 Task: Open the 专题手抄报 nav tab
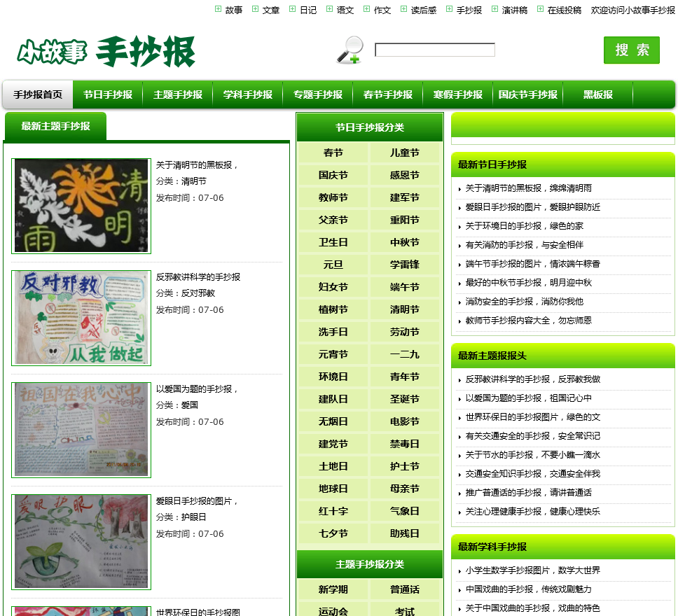pyautogui.click(x=318, y=94)
